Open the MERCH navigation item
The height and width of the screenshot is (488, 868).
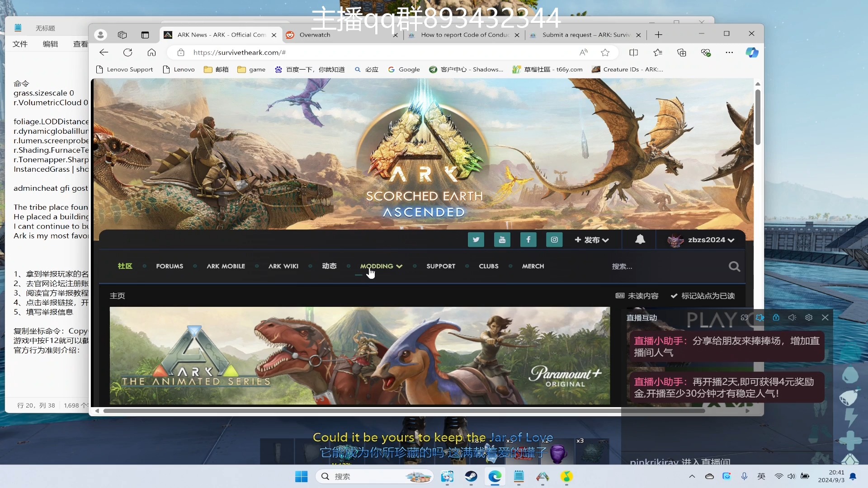click(533, 266)
